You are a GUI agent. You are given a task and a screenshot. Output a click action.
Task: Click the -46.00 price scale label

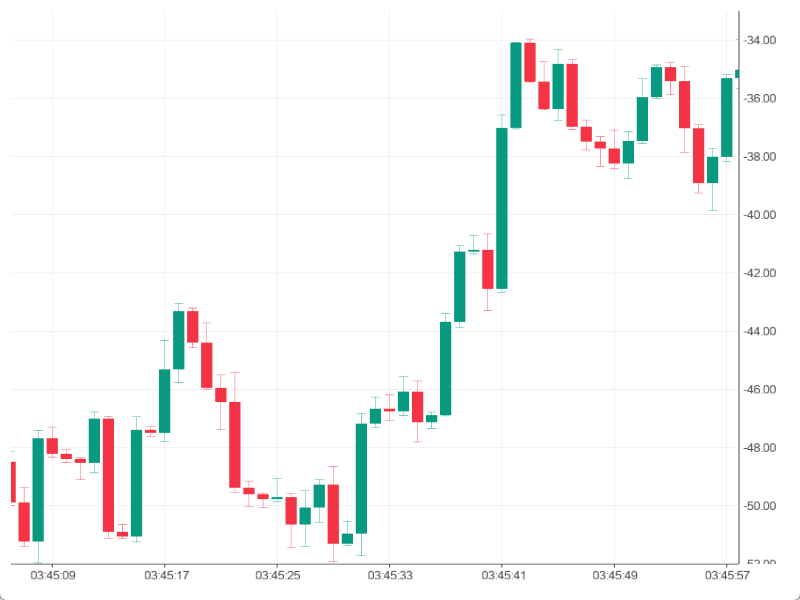[x=759, y=389]
